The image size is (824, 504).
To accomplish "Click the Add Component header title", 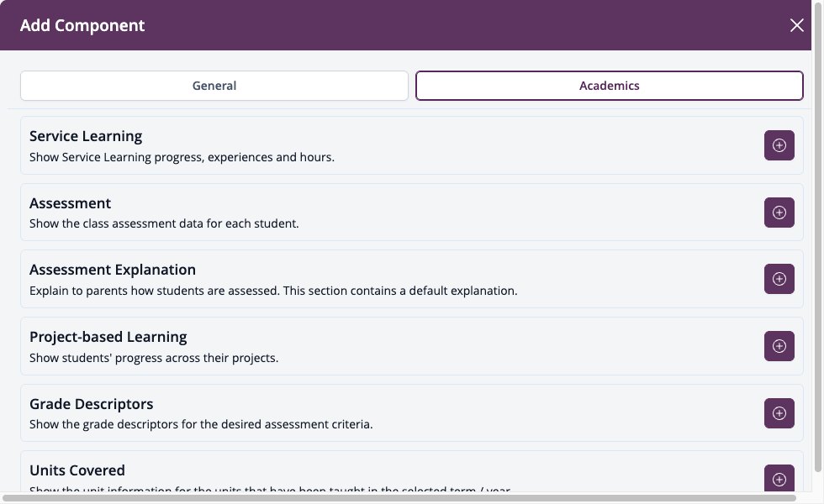I will pyautogui.click(x=82, y=26).
